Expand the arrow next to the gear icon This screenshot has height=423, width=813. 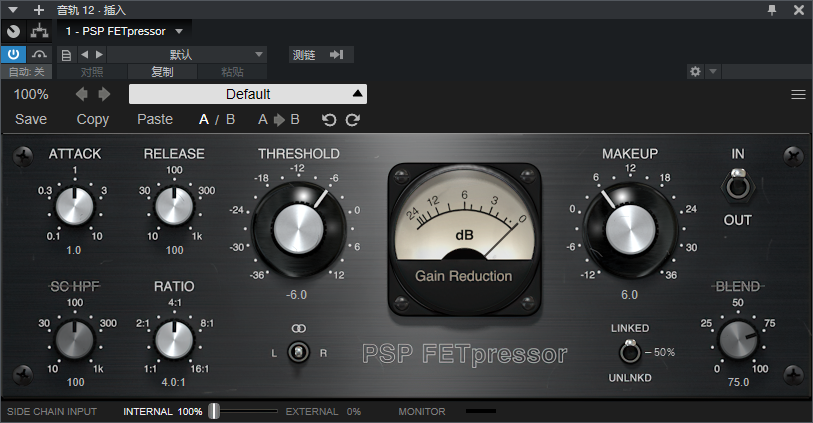(x=713, y=72)
